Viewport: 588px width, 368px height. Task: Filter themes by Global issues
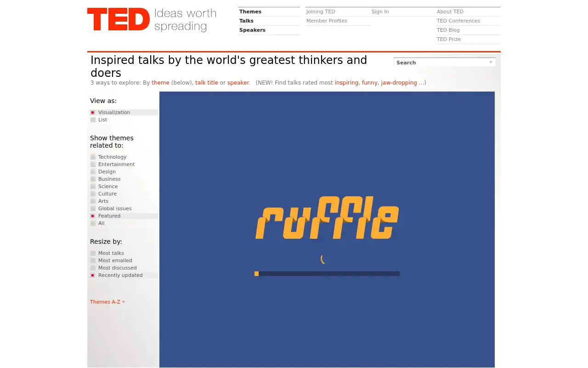click(x=124, y=208)
